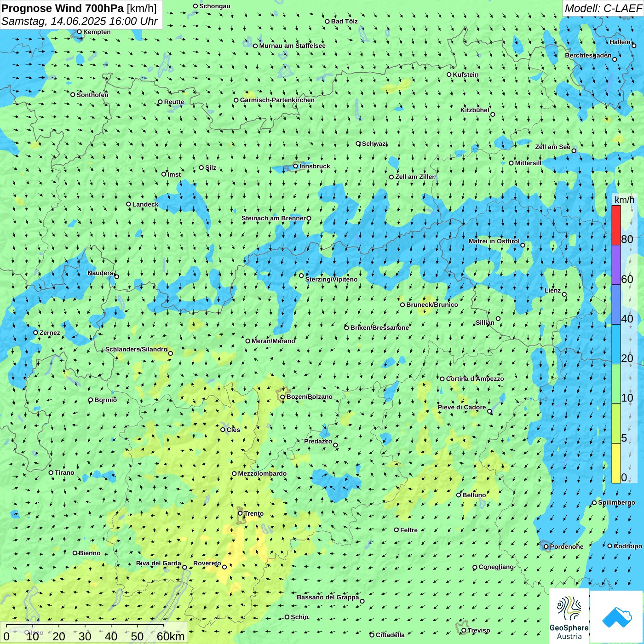Click the Trento city marker circle

pyautogui.click(x=240, y=513)
